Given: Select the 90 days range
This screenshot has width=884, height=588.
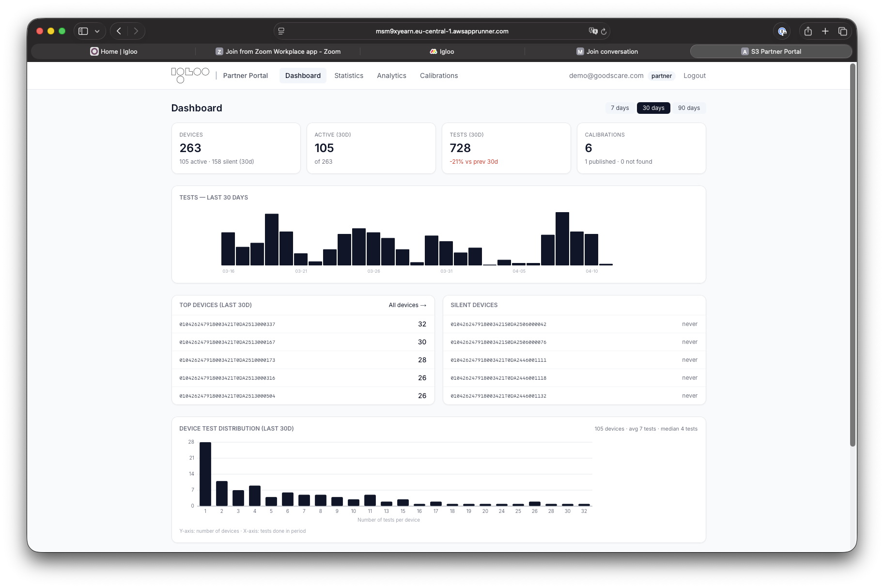Looking at the screenshot, I should coord(689,108).
